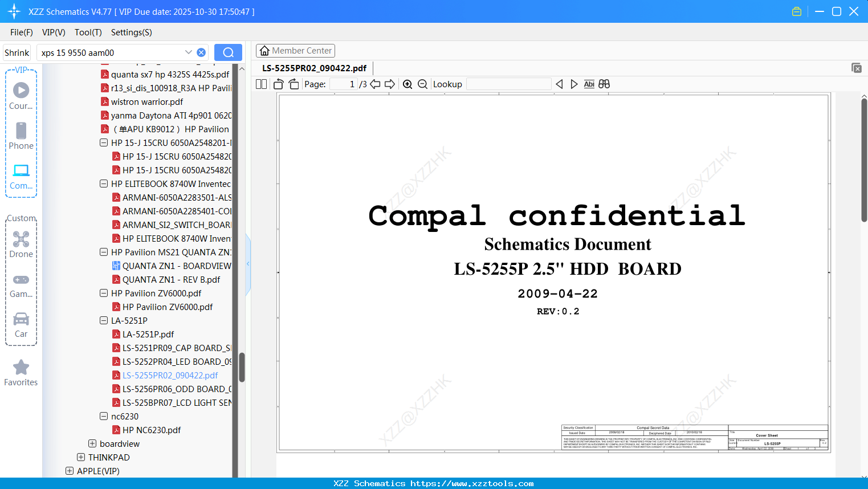Image resolution: width=868 pixels, height=489 pixels.
Task: Collapse HP ELITEBOOK 8740W Inventec folder
Action: pyautogui.click(x=104, y=184)
